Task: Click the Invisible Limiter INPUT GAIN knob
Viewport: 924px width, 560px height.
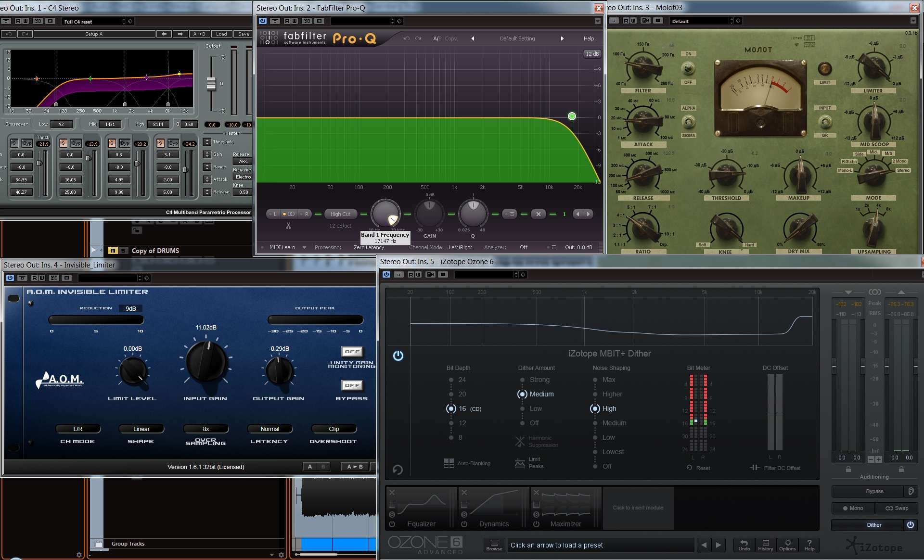Action: [206, 361]
